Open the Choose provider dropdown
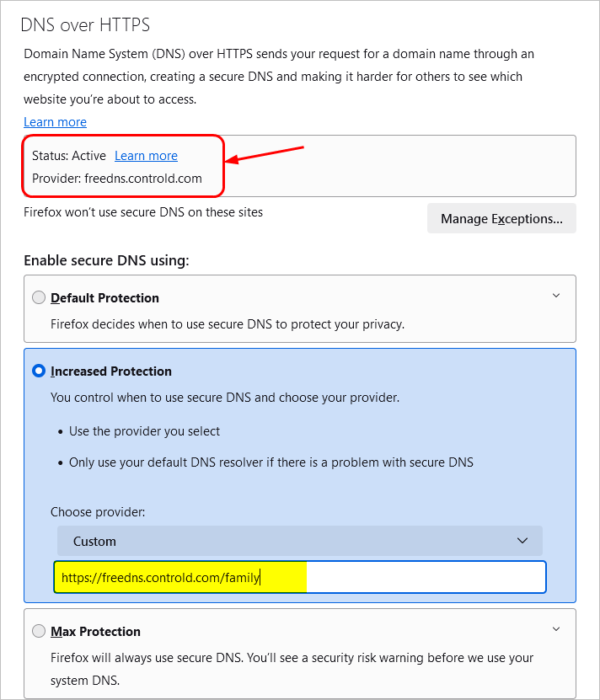This screenshot has height=700, width=600. (x=299, y=541)
